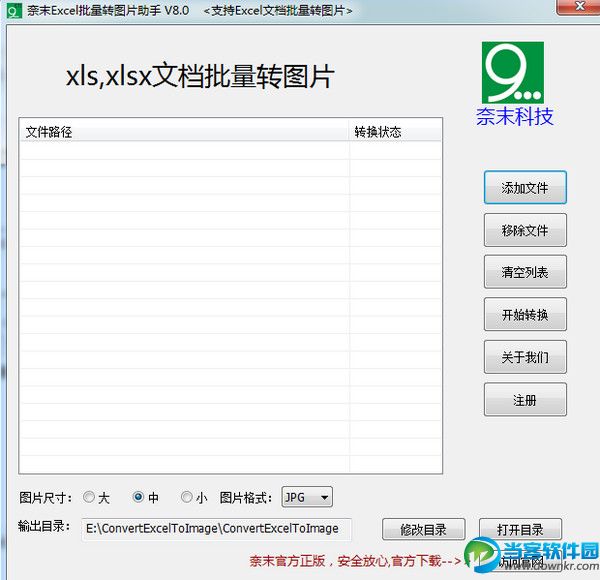The width and height of the screenshot is (600, 580).
Task: Click the 添加文件 button
Action: (x=525, y=187)
